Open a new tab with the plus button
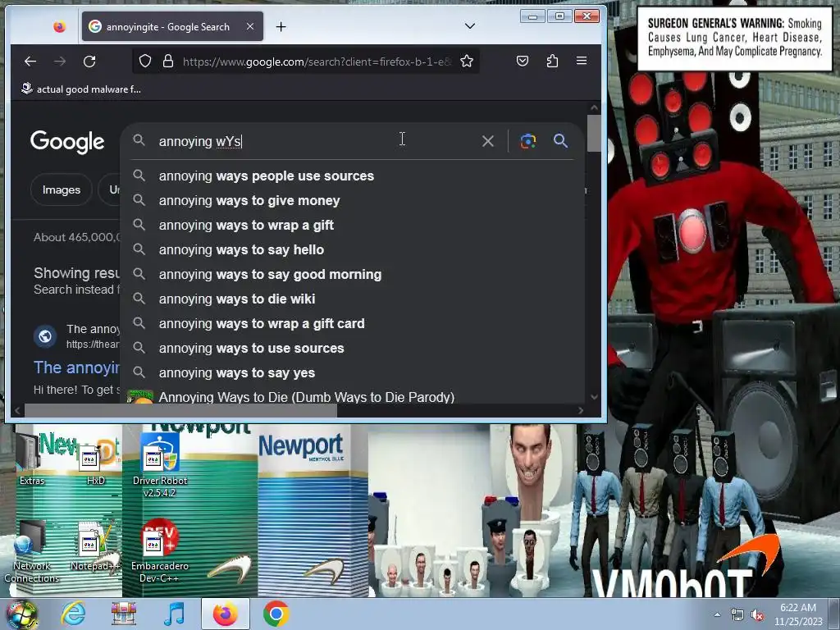 click(281, 27)
